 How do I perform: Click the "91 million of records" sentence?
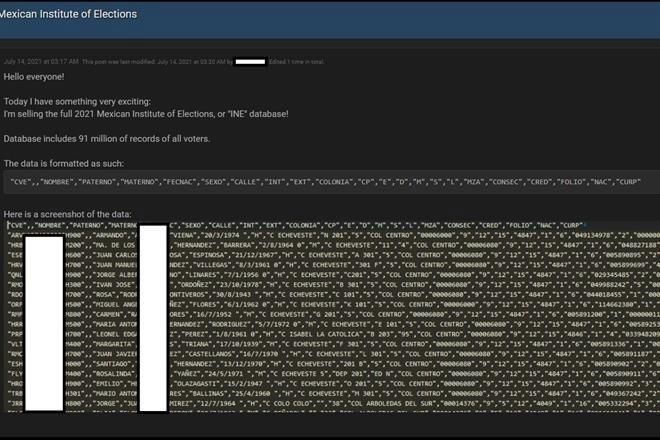click(x=106, y=139)
